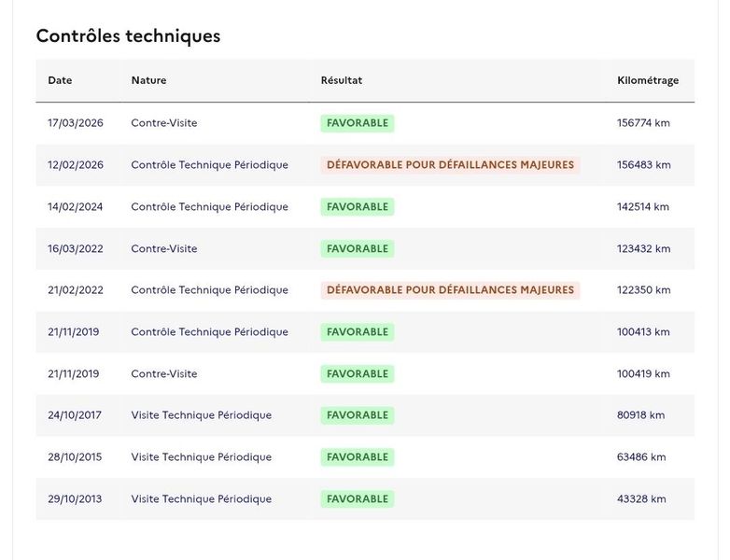Click the Contrôles techniques heading

(128, 35)
